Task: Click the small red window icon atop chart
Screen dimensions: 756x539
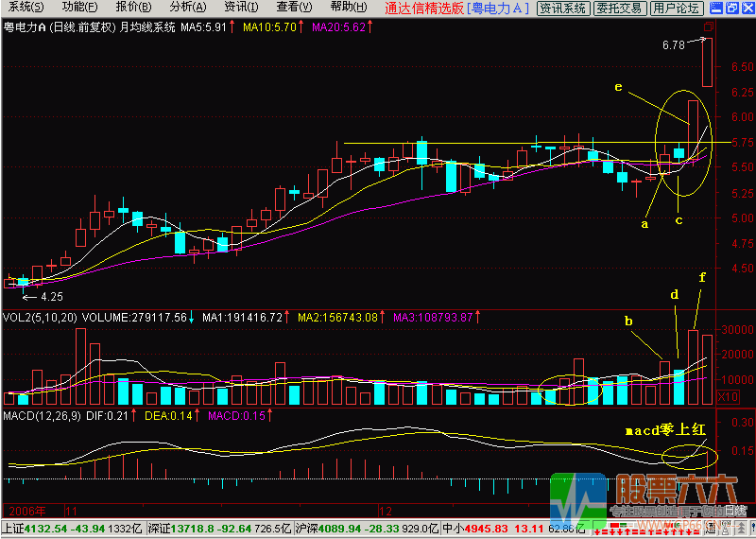Action: coord(710,28)
